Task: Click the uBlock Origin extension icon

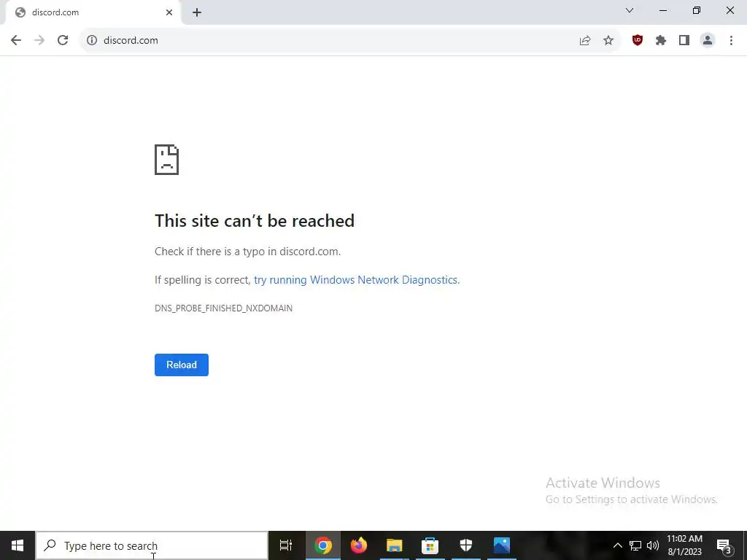Action: click(x=637, y=41)
